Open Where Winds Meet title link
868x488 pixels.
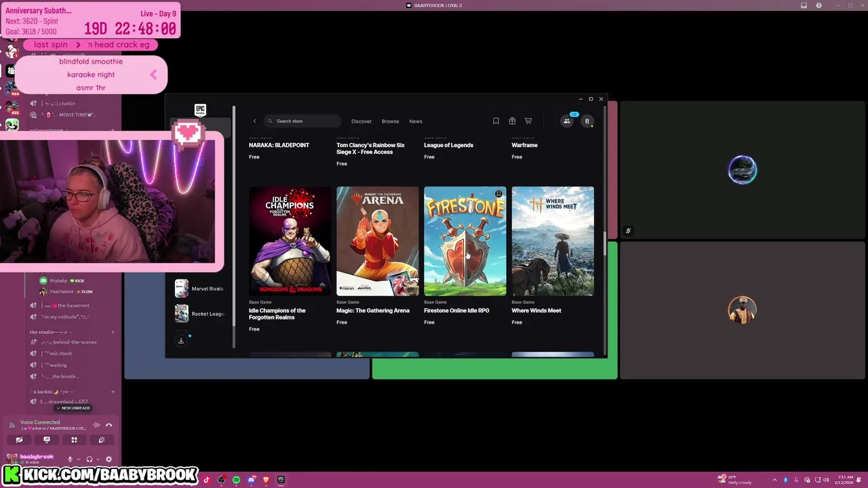pos(536,310)
